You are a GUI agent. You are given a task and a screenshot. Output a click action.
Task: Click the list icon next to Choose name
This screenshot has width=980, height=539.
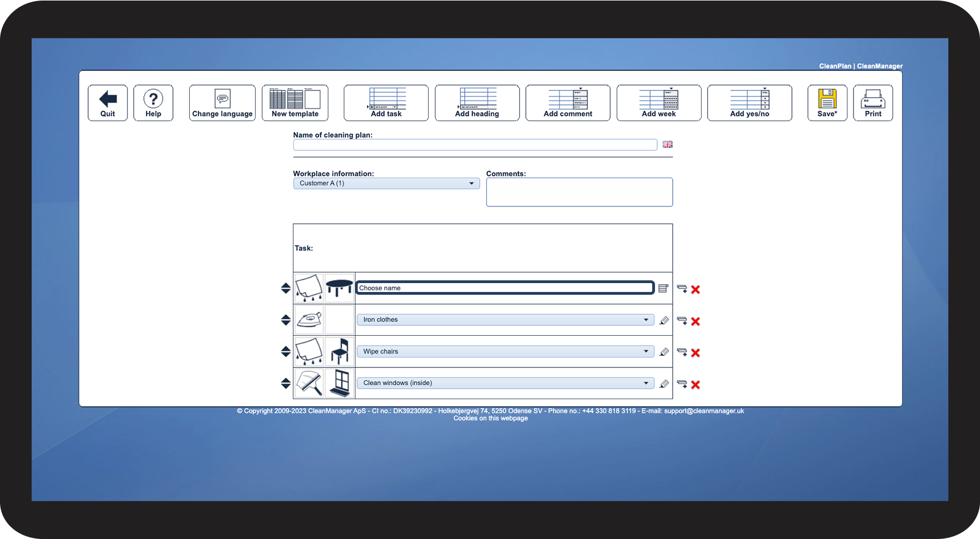663,288
